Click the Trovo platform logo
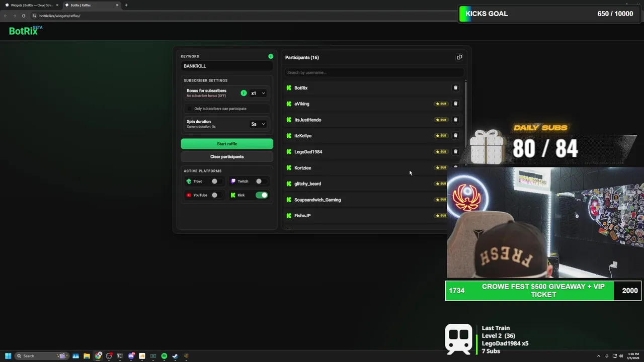The image size is (644, 362). [x=189, y=181]
